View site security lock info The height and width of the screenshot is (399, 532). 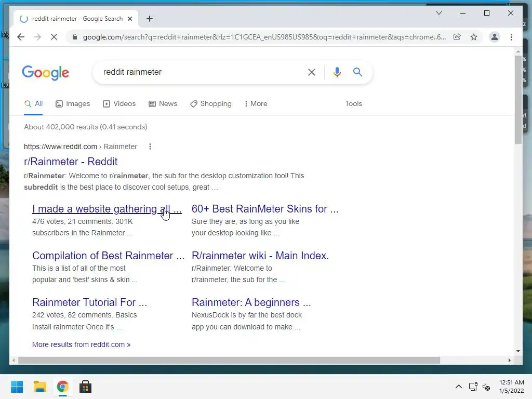click(x=75, y=37)
